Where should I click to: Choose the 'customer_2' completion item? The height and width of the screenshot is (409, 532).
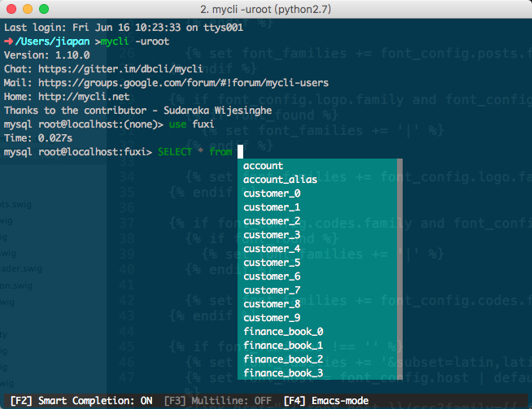(x=272, y=221)
